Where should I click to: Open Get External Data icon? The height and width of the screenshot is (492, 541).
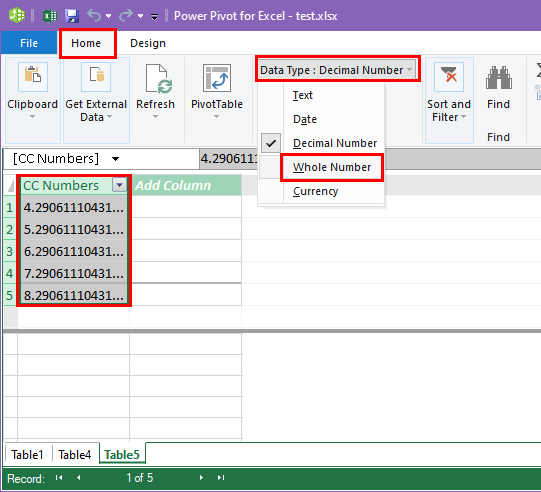pyautogui.click(x=96, y=77)
